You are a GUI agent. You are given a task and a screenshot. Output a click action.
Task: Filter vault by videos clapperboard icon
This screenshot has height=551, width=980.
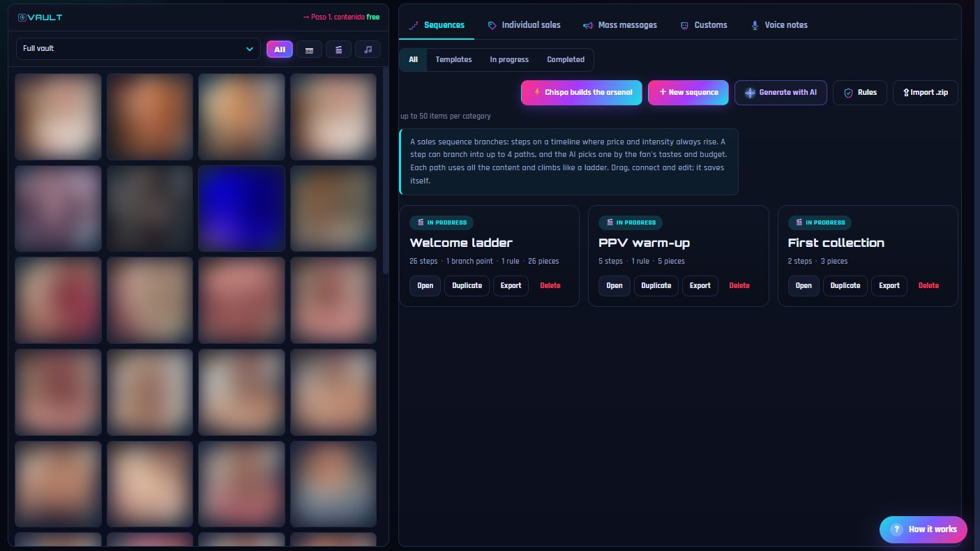click(338, 50)
